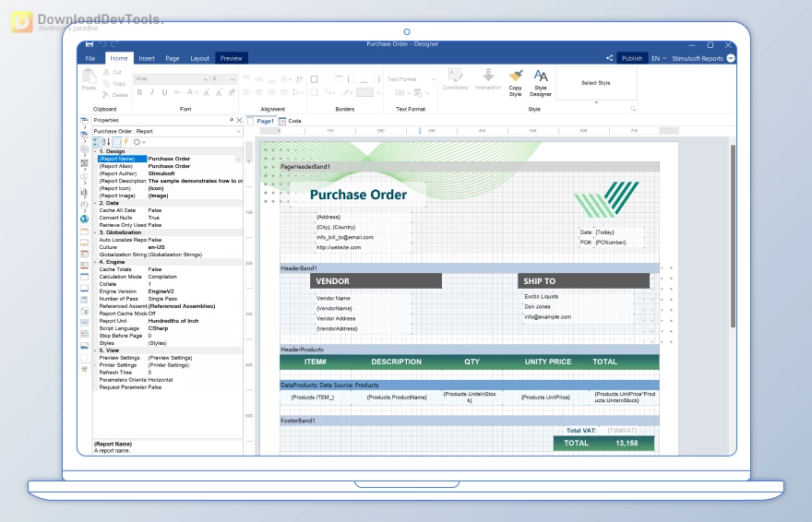Screen dimensions: 812x522
Task: Open the Preview tab
Action: [x=231, y=58]
